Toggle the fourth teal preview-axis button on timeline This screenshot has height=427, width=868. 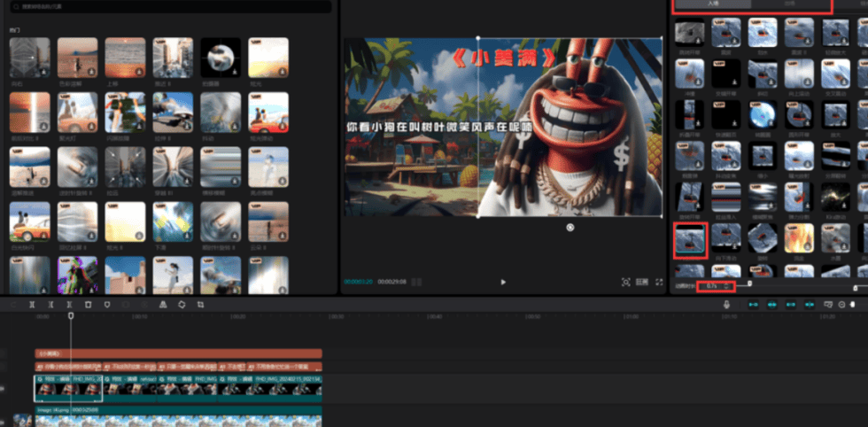click(808, 305)
